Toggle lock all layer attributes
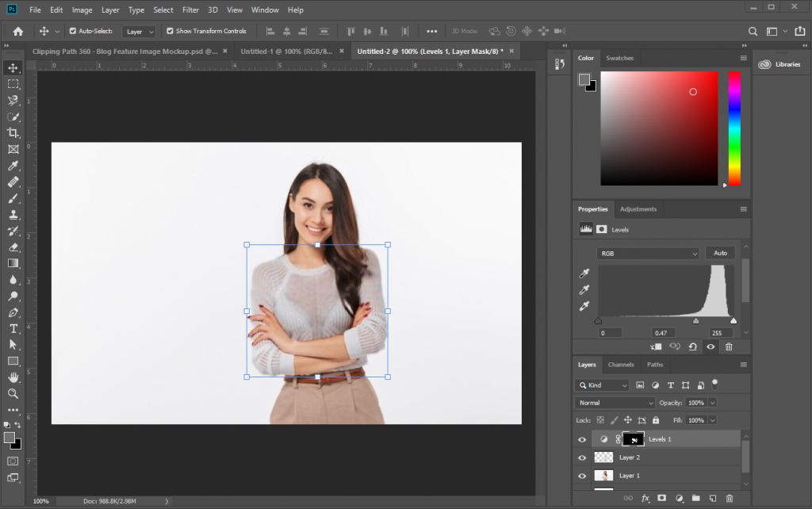This screenshot has height=509, width=812. coord(656,420)
